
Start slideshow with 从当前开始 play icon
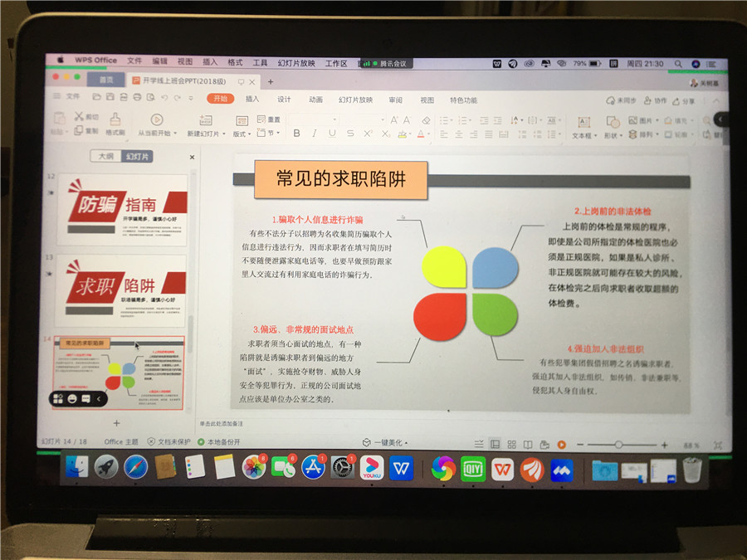click(x=157, y=120)
